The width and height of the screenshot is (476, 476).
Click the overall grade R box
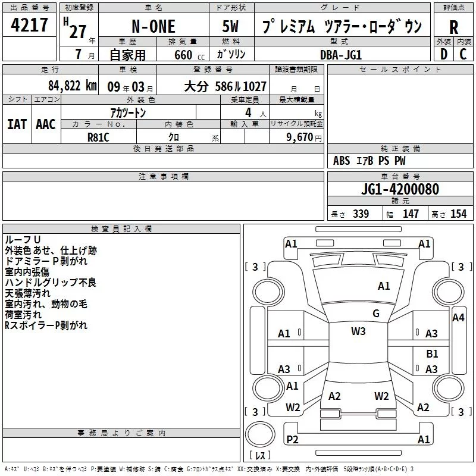click(x=453, y=25)
